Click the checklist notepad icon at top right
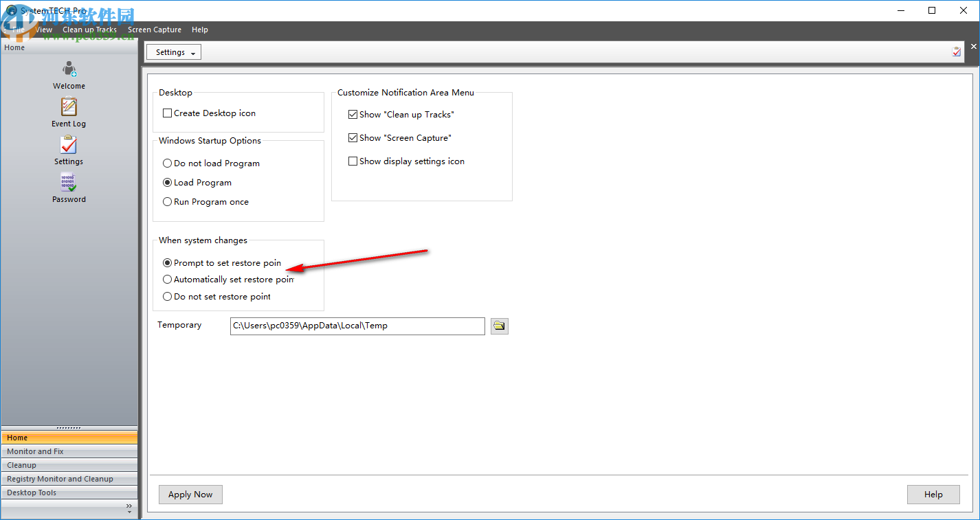The width and height of the screenshot is (980, 520). pyautogui.click(x=957, y=52)
